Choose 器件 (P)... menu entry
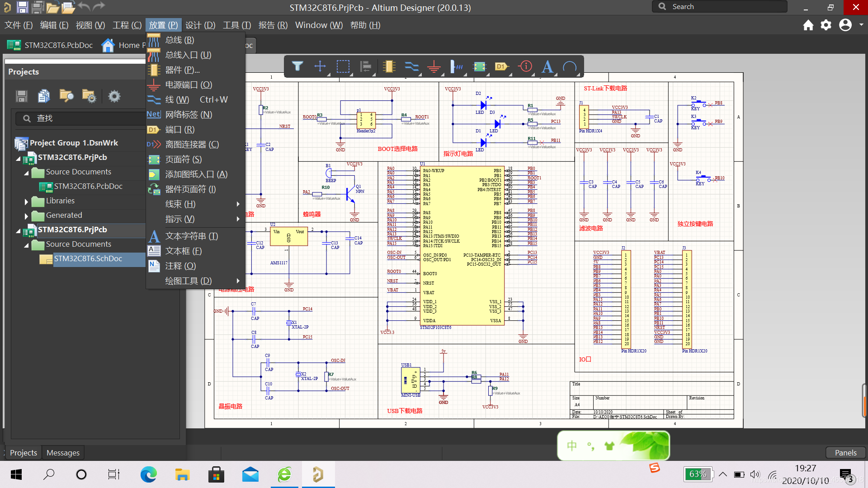This screenshot has width=868, height=488. point(195,70)
